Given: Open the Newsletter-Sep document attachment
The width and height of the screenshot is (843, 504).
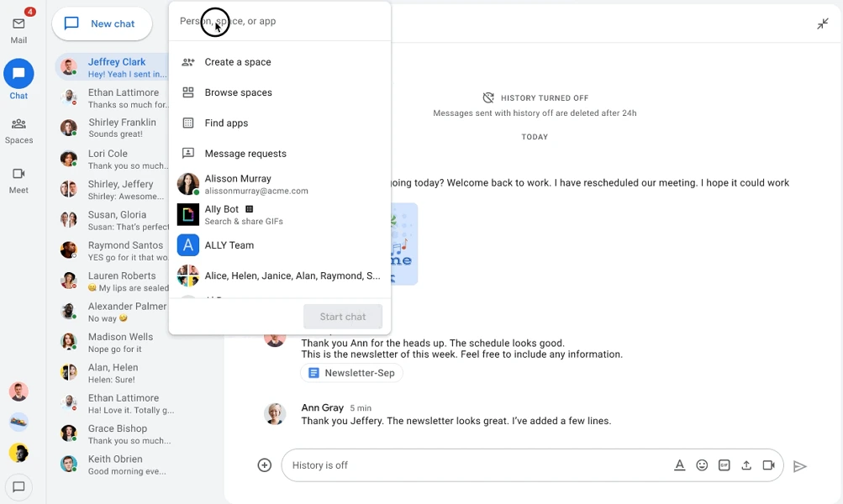Looking at the screenshot, I should tap(351, 373).
